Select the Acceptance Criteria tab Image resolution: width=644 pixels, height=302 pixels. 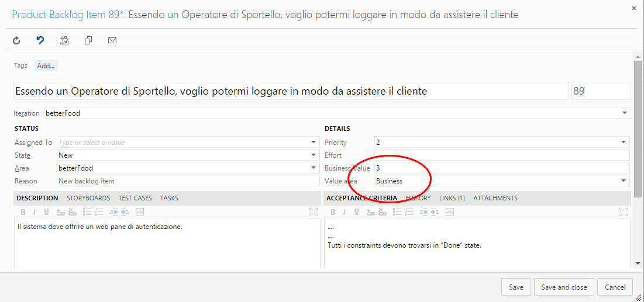click(362, 198)
